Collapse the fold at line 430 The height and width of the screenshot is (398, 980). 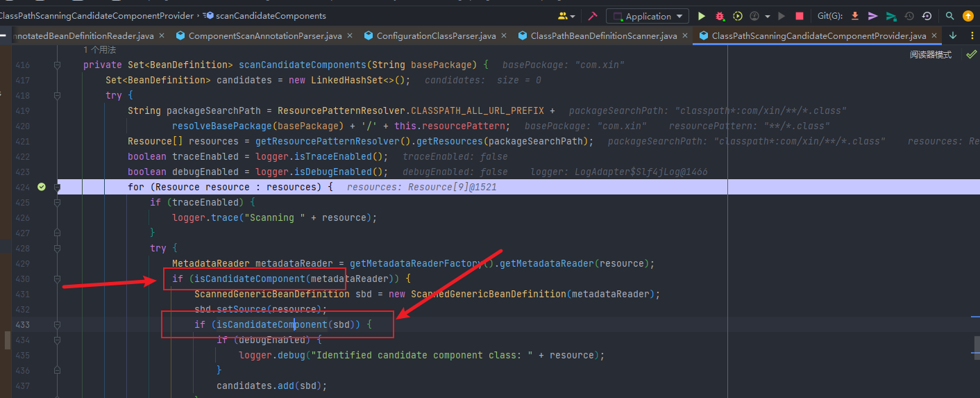pyautogui.click(x=58, y=279)
